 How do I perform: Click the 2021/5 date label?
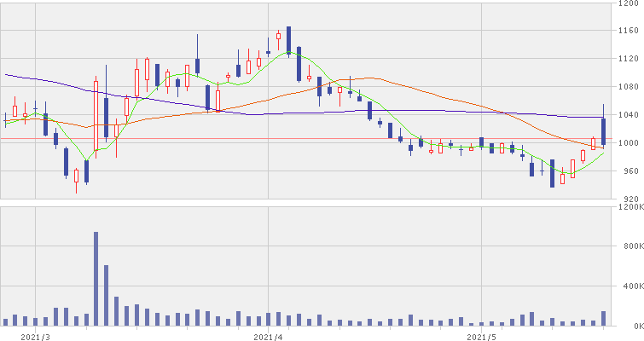(x=482, y=336)
